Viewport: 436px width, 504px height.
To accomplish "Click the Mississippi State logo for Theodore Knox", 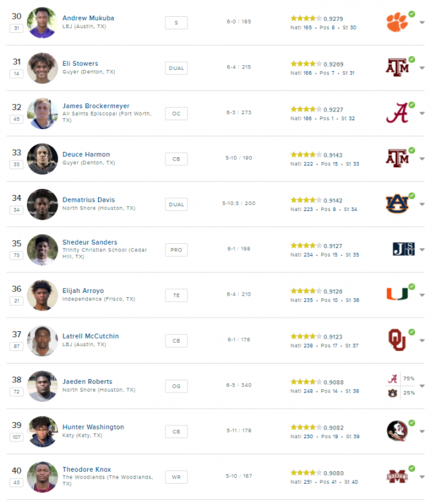I will click(396, 476).
